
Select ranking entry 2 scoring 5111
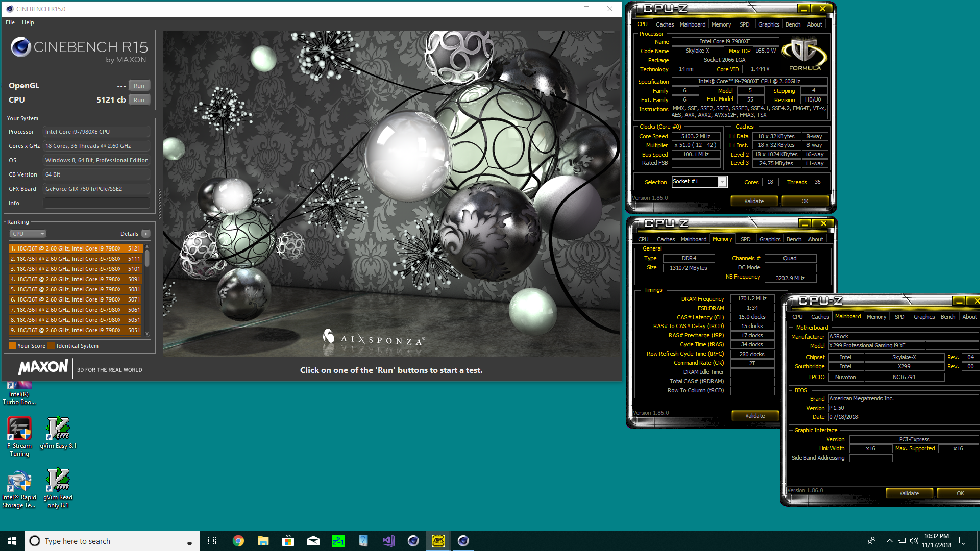click(x=75, y=259)
